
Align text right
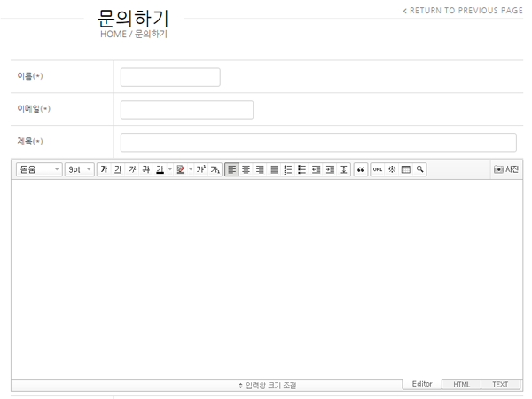pyautogui.click(x=260, y=169)
